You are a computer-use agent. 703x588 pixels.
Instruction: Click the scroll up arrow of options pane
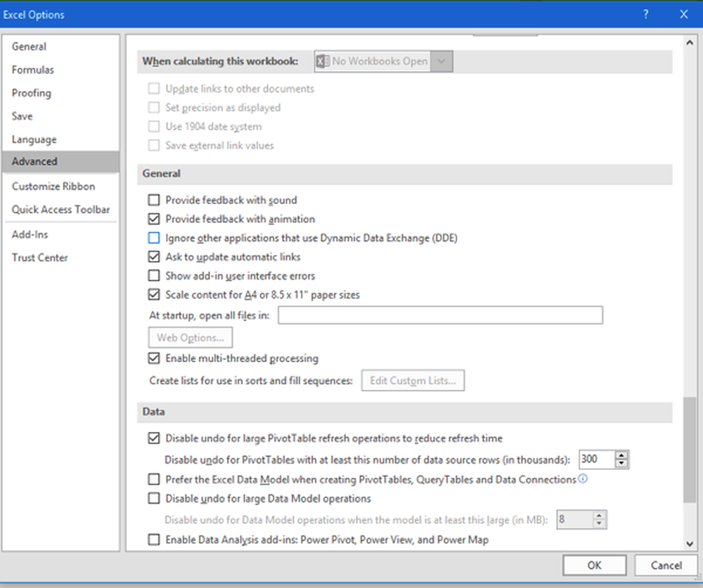point(690,42)
